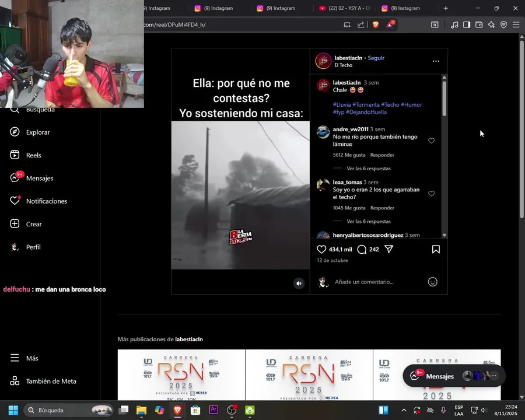Viewport: 525px width, 420px height.
Task: Click the comments scrollbar down arrow
Action: (x=444, y=235)
